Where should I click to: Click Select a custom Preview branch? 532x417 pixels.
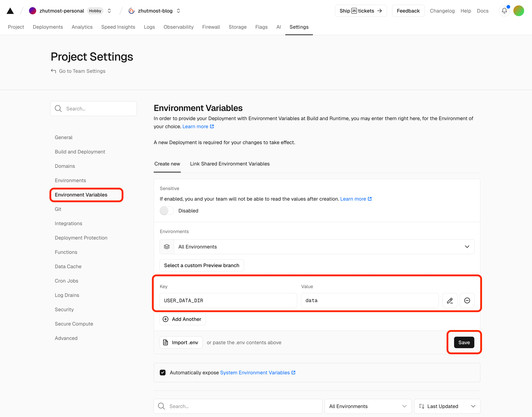(202, 265)
